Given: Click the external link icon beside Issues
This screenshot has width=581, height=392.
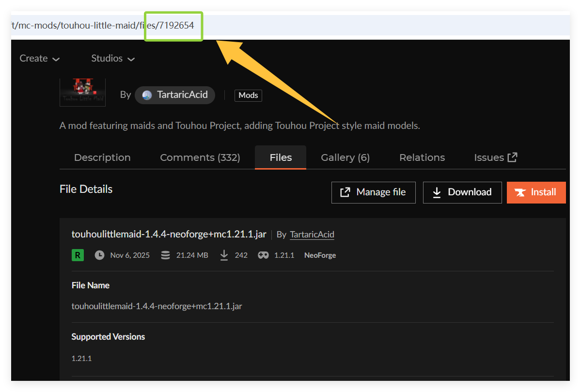Looking at the screenshot, I should click(512, 157).
